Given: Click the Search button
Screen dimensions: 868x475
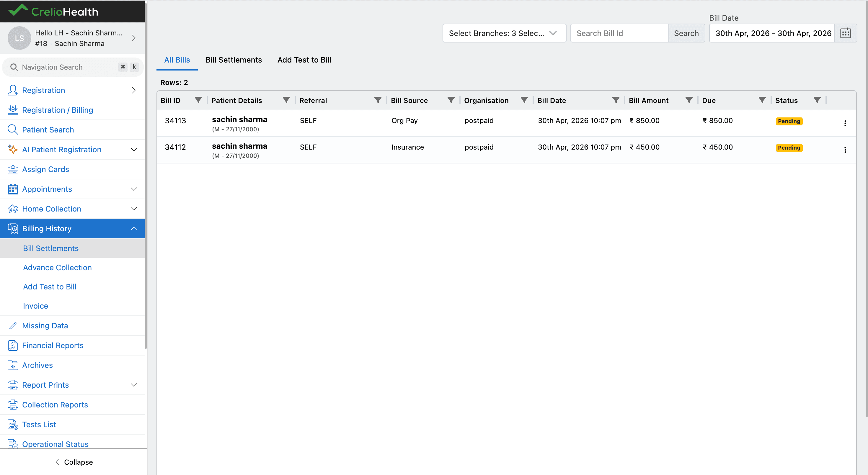Looking at the screenshot, I should pos(686,33).
